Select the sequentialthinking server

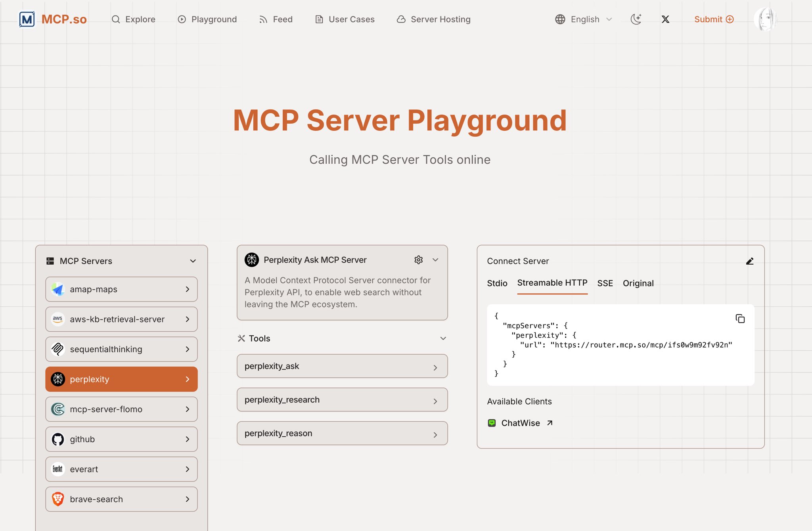[x=121, y=349]
